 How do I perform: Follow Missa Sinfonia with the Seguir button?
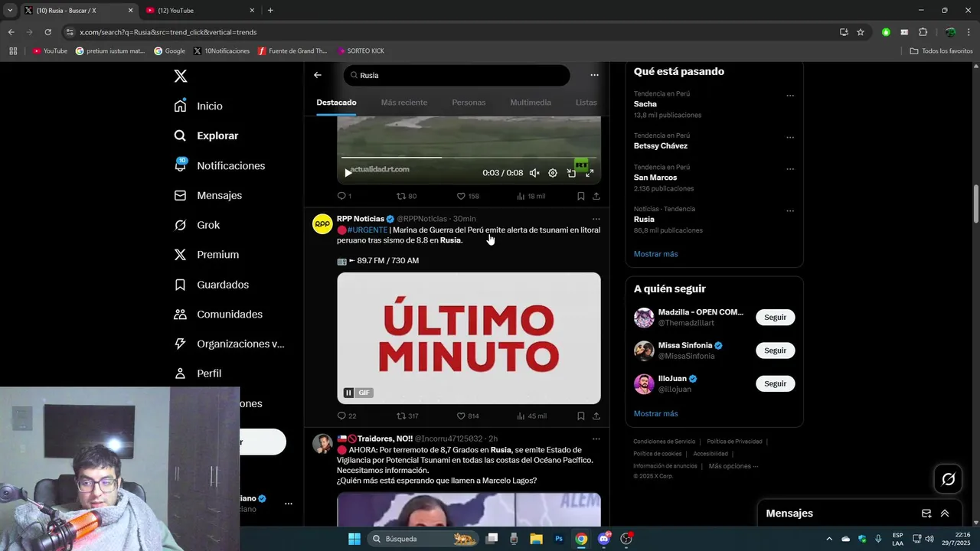(x=775, y=350)
